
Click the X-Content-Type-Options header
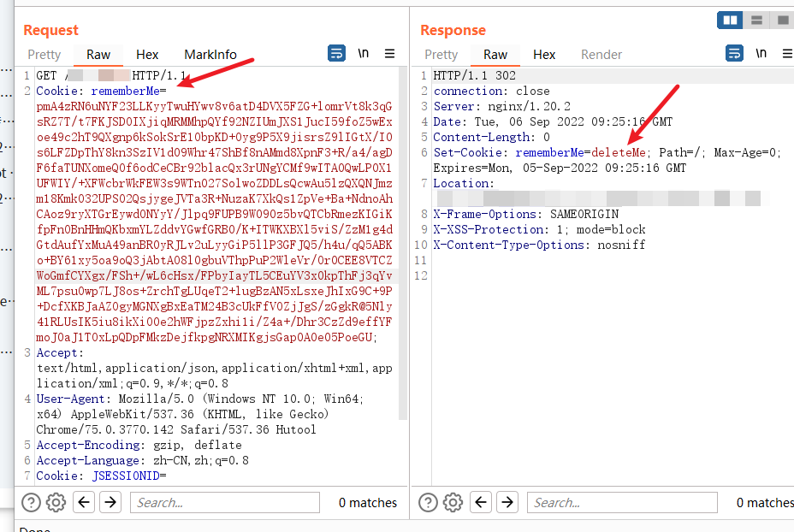point(539,245)
